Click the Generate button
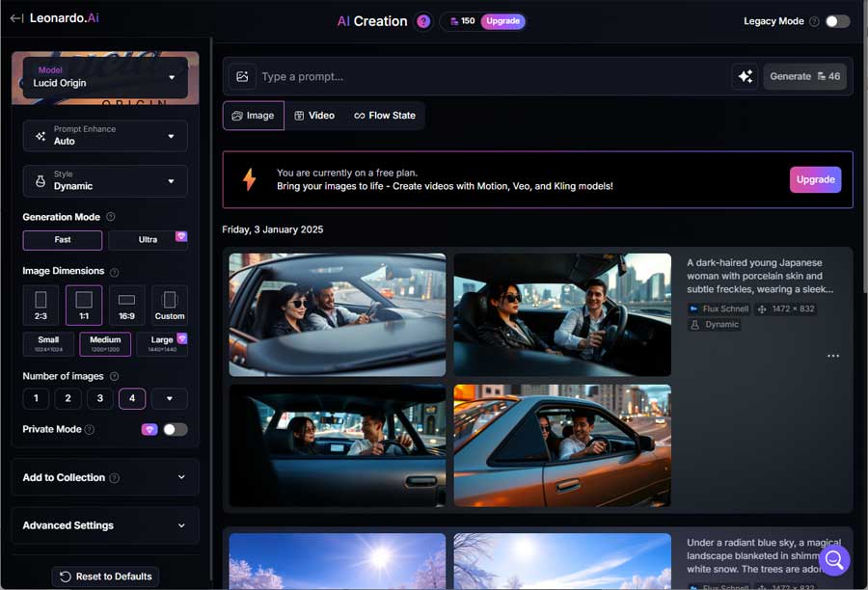The height and width of the screenshot is (590, 868). point(804,77)
